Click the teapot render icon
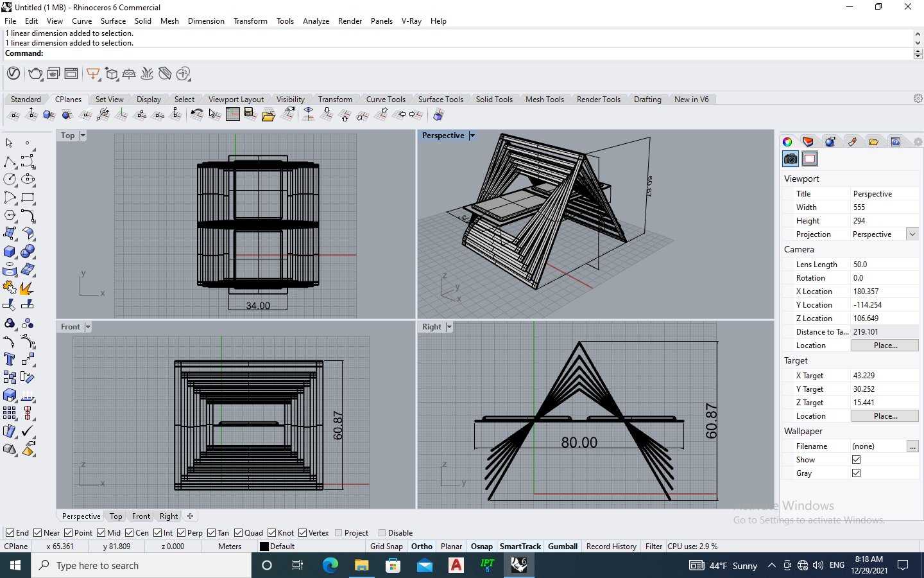The width and height of the screenshot is (924, 578). [x=35, y=74]
